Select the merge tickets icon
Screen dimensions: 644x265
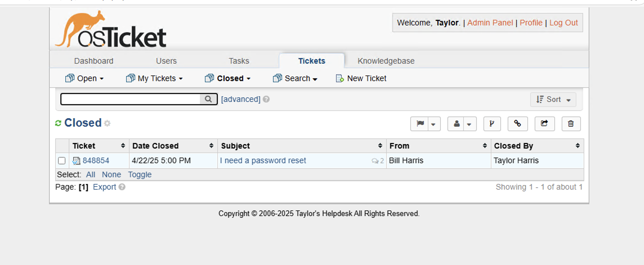pos(492,124)
